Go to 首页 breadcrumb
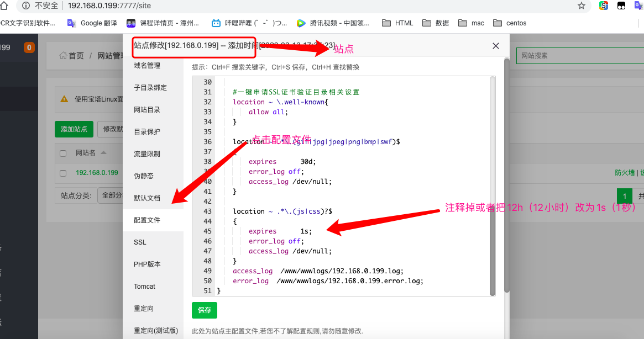 pyautogui.click(x=72, y=56)
